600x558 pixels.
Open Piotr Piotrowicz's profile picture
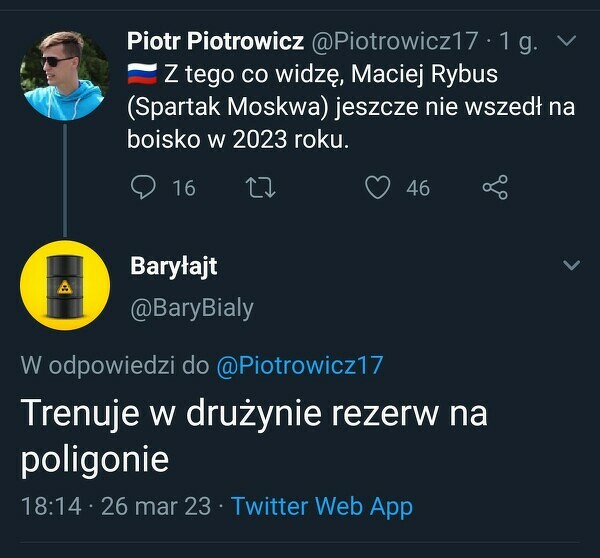(x=65, y=73)
